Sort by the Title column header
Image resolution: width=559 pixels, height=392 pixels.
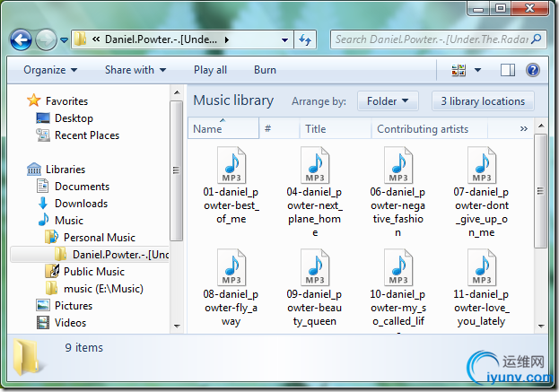tap(335, 128)
